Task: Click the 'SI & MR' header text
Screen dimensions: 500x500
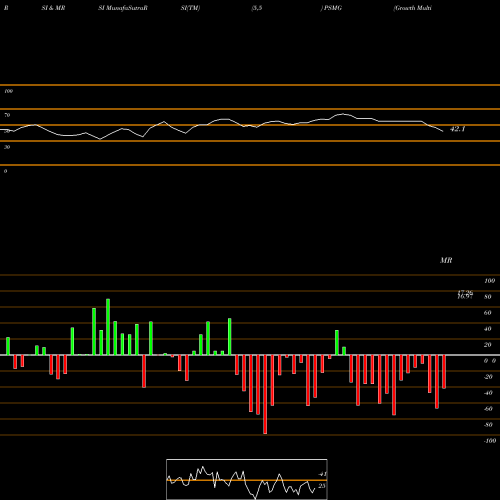Action: (x=53, y=8)
